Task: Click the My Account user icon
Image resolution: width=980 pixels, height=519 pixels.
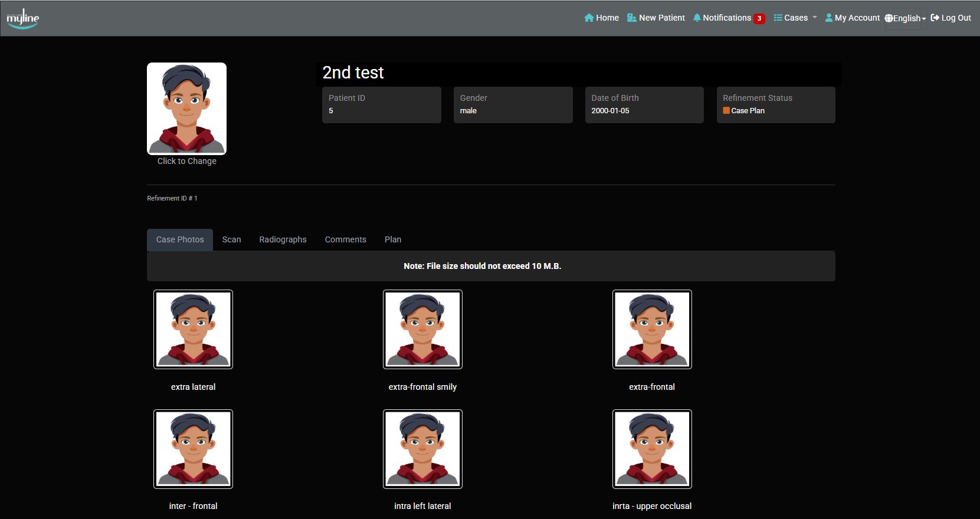Action: point(828,18)
